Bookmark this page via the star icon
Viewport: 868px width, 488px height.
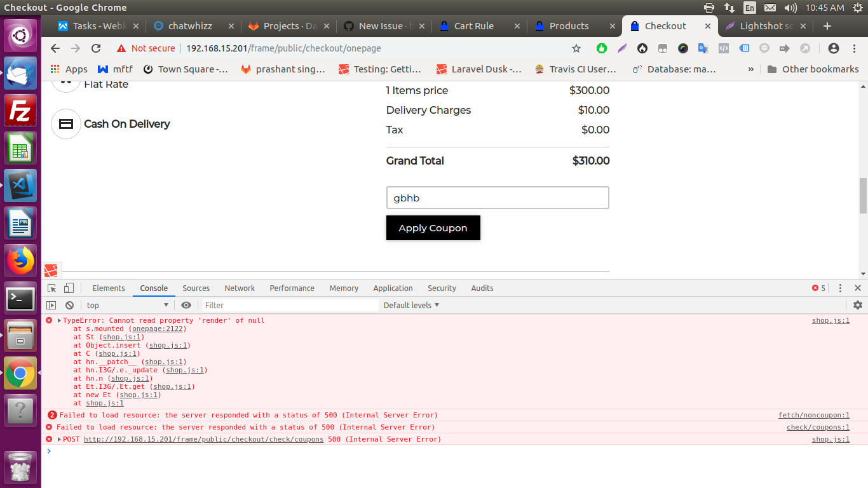click(576, 48)
